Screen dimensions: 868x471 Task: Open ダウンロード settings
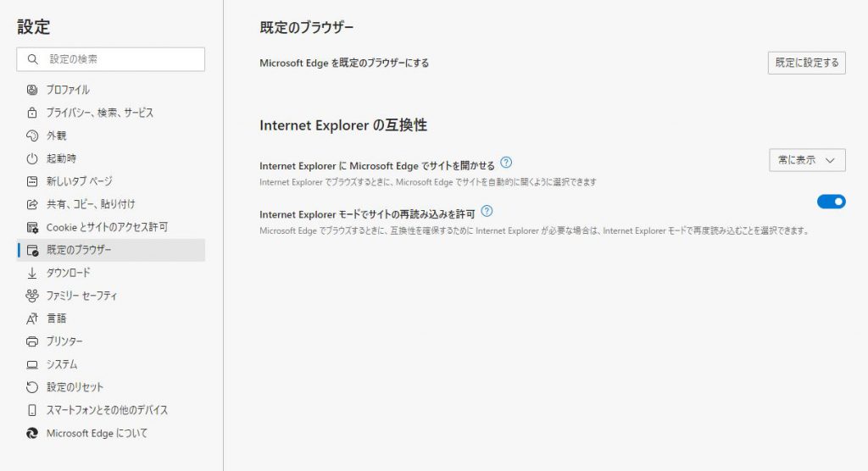[111, 273]
